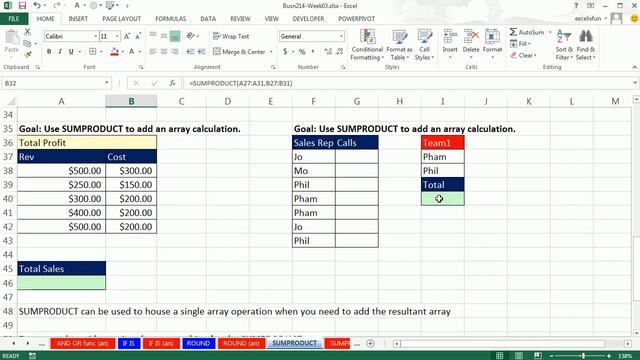This screenshot has height=360, width=640.
Task: Toggle Wrap Text
Action: [x=231, y=36]
